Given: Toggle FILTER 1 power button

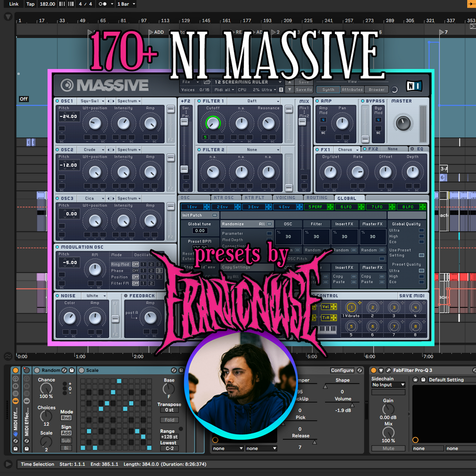Looking at the screenshot, I should [x=199, y=101].
